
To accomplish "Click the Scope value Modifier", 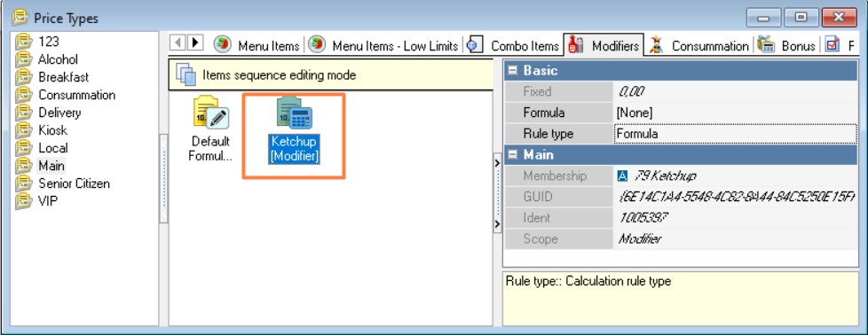I will (x=736, y=238).
